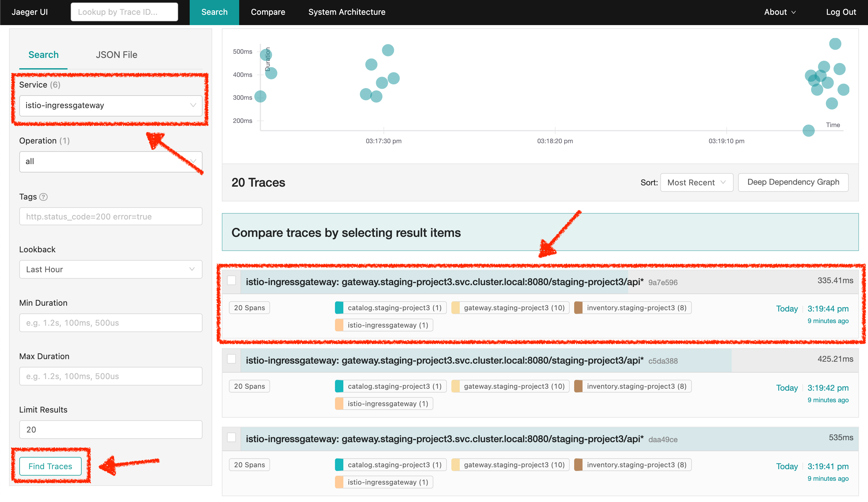Image resolution: width=868 pixels, height=502 pixels.
Task: Tick the checkbox for trace c5da388
Action: 231,359
